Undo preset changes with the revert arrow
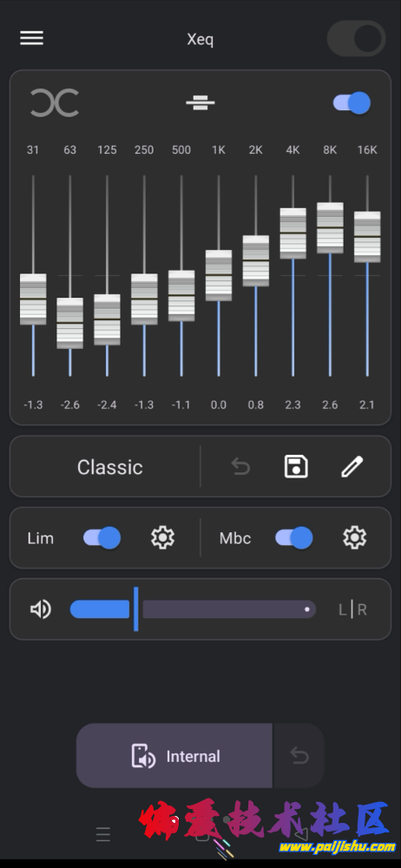This screenshot has height=868, width=401. click(x=240, y=467)
